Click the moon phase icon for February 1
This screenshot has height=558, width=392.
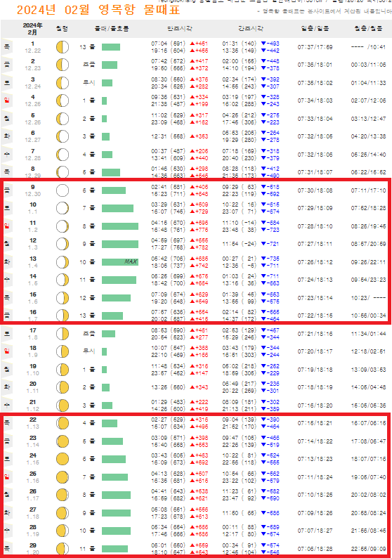[x=63, y=47]
